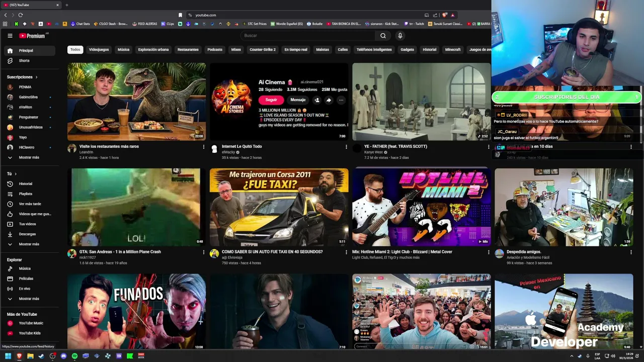
Task: Play Visite los restaurantes más raros thumbnail
Action: [136, 102]
